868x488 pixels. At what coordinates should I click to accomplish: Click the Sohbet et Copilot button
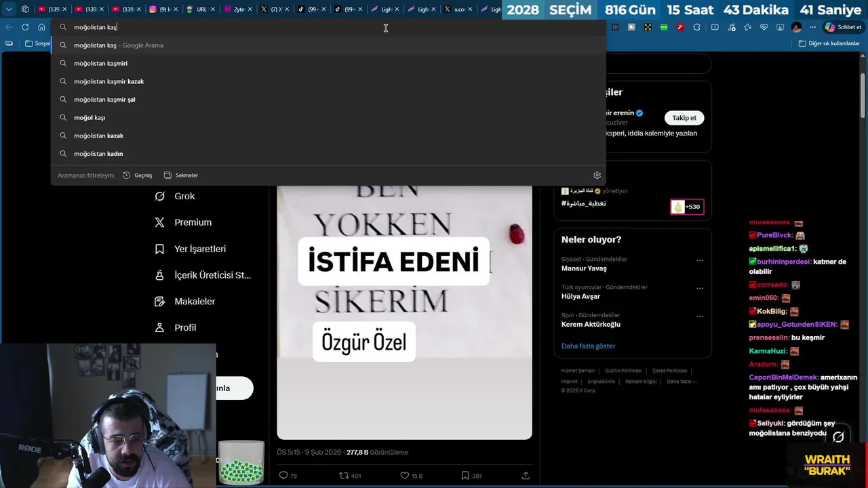tap(842, 27)
